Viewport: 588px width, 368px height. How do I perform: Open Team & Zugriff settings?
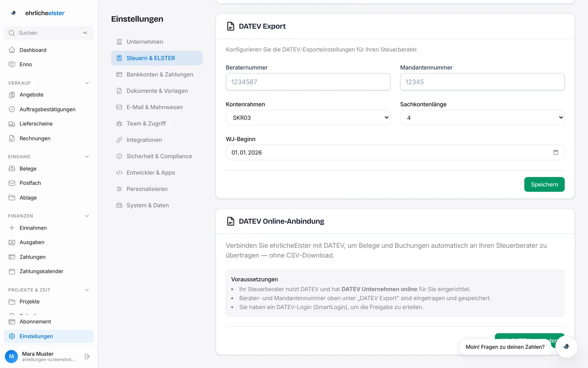pos(157,124)
